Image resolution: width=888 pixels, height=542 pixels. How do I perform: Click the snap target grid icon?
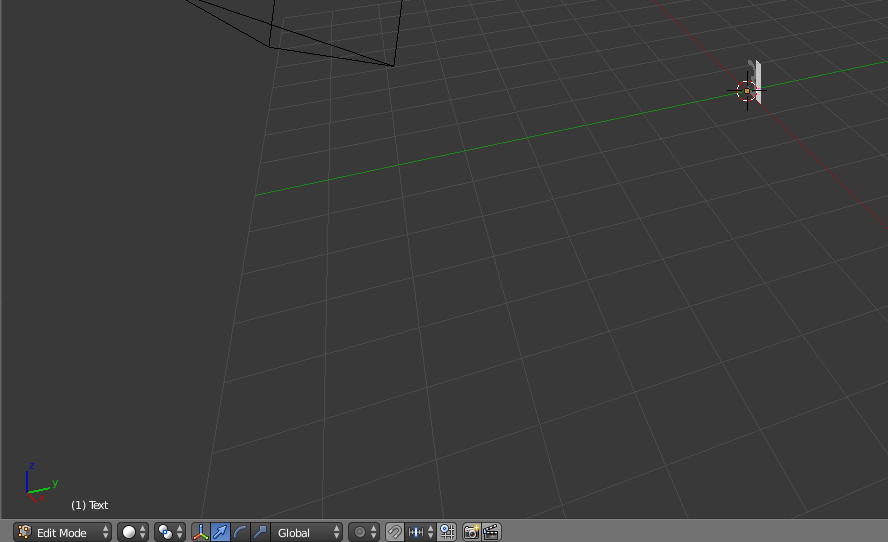(x=447, y=532)
